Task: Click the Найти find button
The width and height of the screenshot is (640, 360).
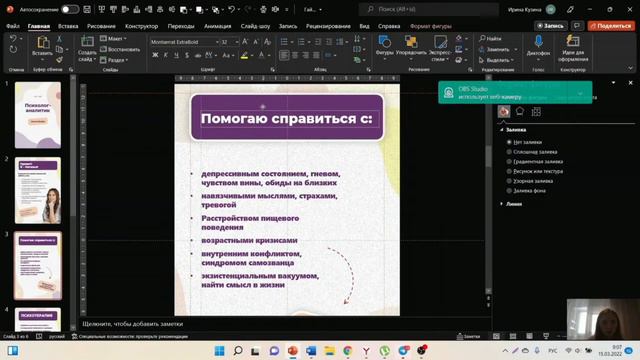Action: (x=491, y=38)
